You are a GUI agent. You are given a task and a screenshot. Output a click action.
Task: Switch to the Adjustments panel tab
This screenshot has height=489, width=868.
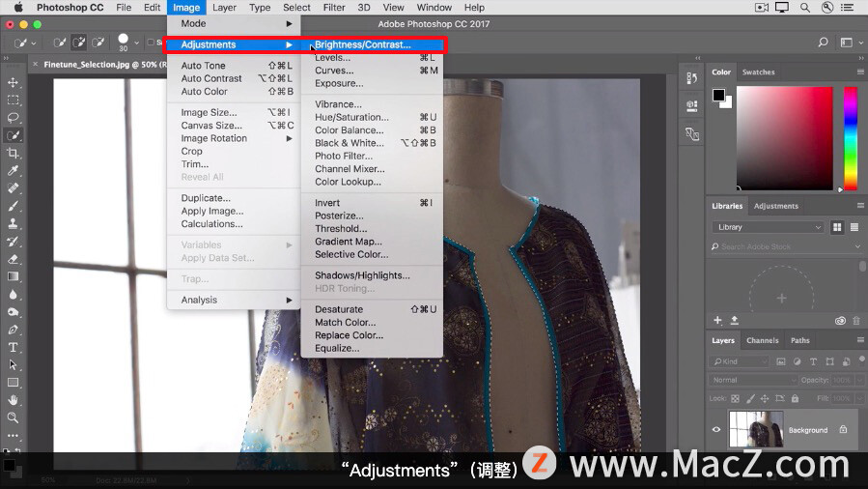pos(776,206)
